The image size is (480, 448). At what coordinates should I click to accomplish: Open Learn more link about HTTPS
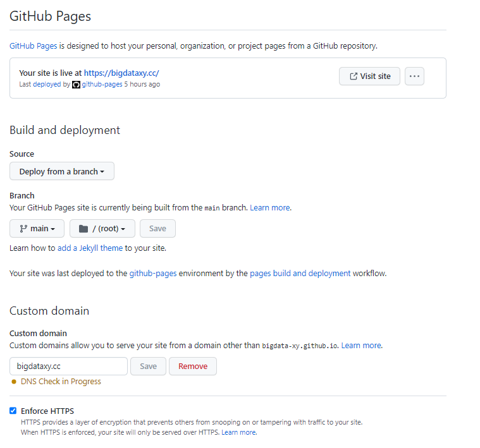[x=239, y=432]
